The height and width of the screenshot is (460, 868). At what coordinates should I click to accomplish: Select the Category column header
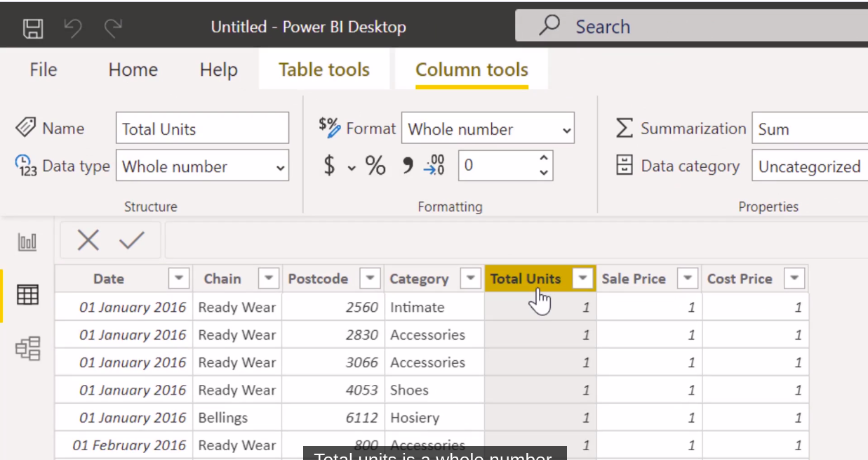pyautogui.click(x=419, y=279)
